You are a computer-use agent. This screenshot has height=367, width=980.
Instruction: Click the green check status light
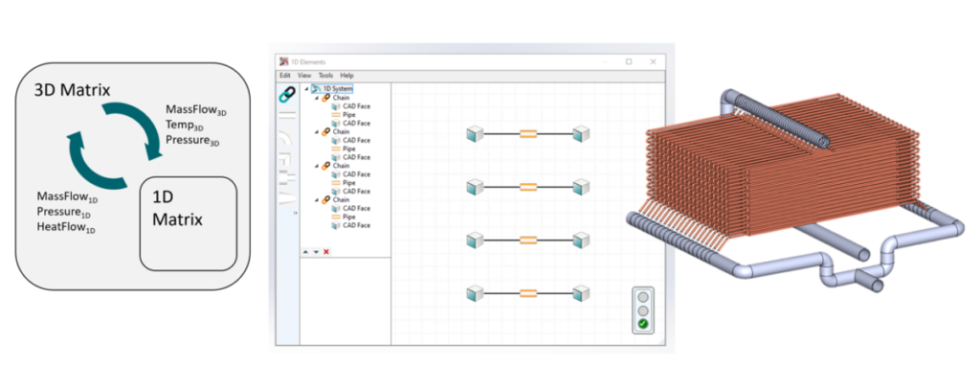[x=642, y=324]
